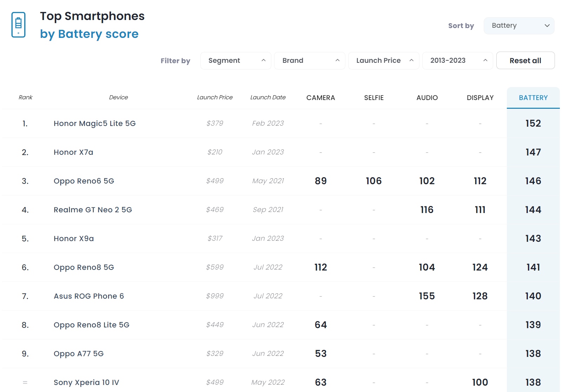Select the DISPLAY column header
563x392 pixels.
pyautogui.click(x=480, y=98)
